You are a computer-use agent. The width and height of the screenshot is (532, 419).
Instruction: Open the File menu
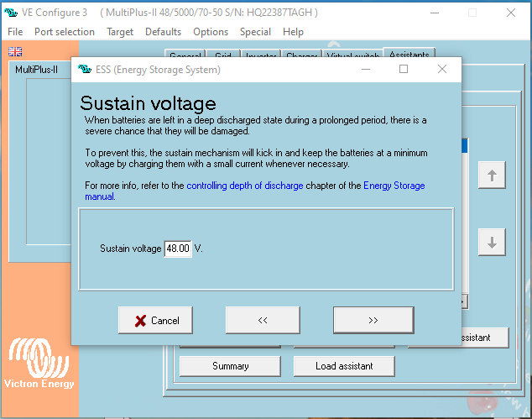pyautogui.click(x=15, y=32)
